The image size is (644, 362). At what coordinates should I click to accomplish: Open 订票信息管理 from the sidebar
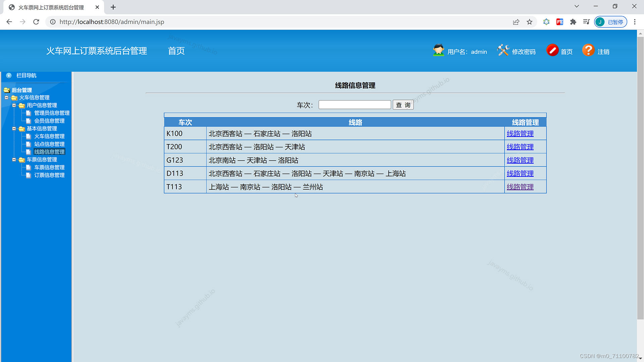pyautogui.click(x=49, y=175)
